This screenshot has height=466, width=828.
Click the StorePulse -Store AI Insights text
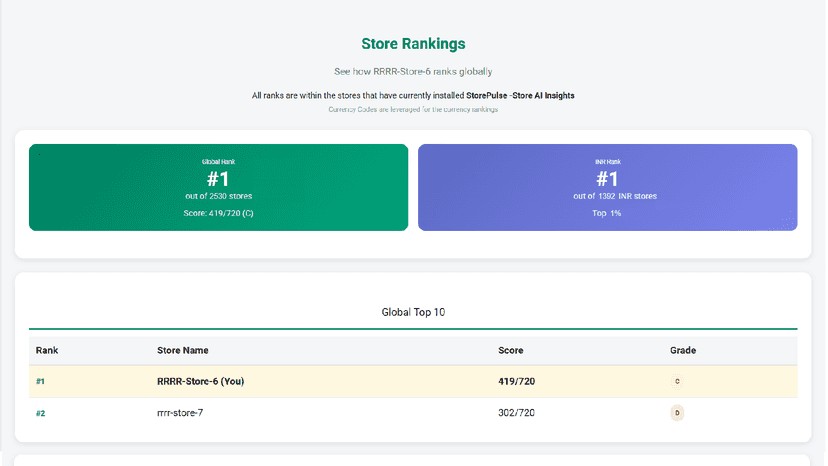click(x=520, y=96)
